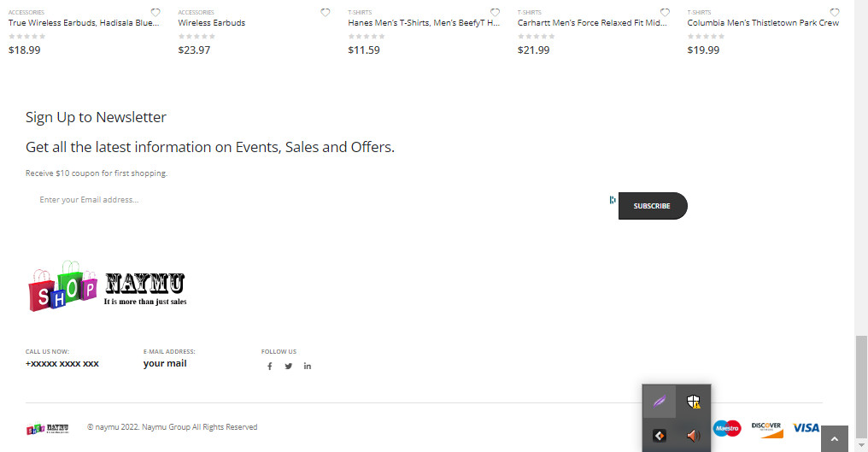868x452 pixels.
Task: Click the 'Sign Up to Newsletter' heading
Action: [96, 117]
